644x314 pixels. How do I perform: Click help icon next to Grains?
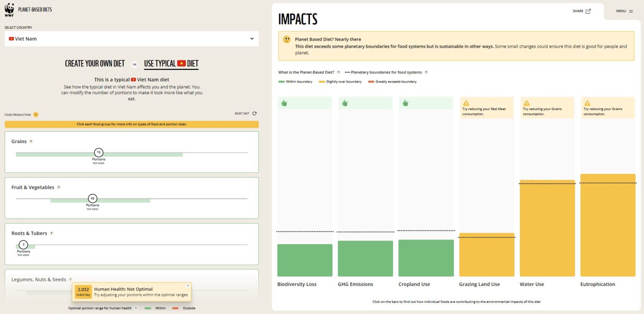31,142
